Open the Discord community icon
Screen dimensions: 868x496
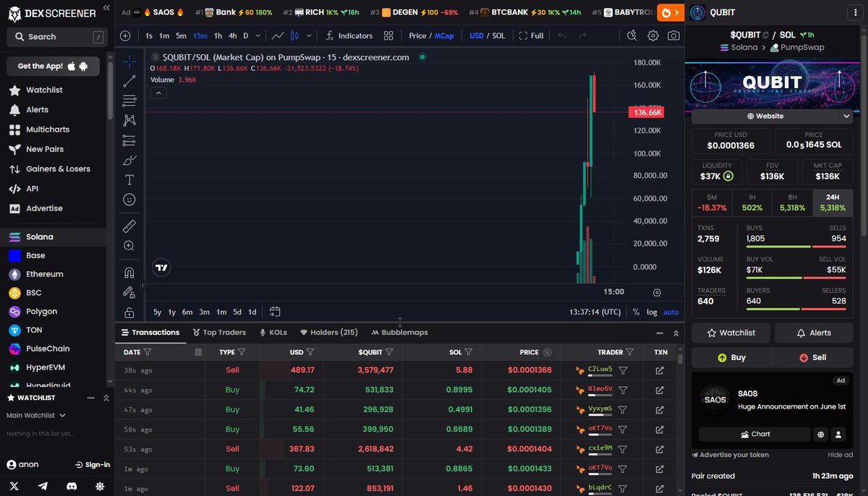(71, 486)
